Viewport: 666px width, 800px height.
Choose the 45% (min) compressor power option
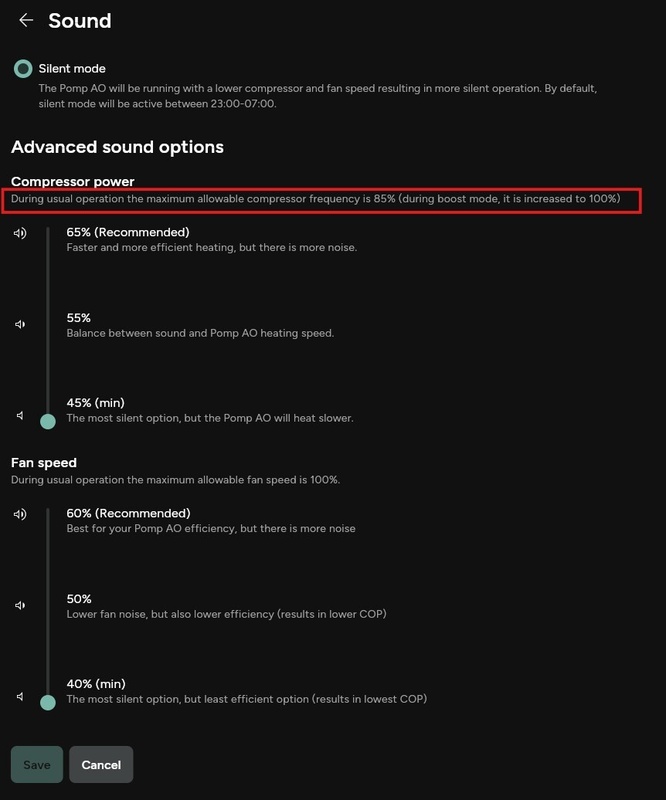pyautogui.click(x=95, y=403)
